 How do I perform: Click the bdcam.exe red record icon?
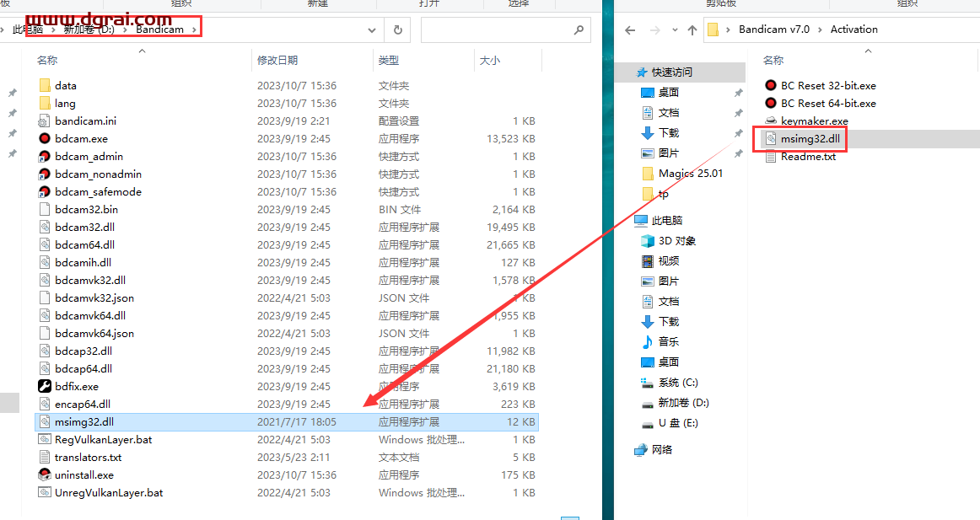click(x=45, y=138)
